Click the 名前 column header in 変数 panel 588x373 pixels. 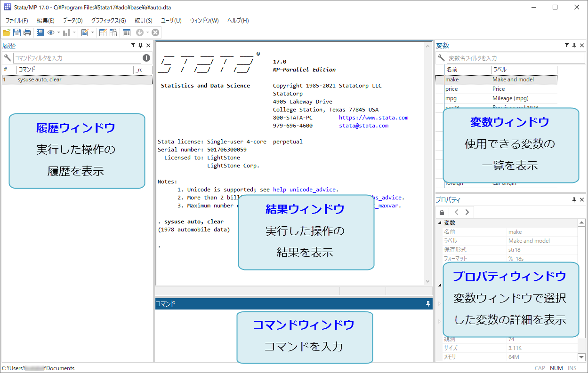tap(468, 70)
